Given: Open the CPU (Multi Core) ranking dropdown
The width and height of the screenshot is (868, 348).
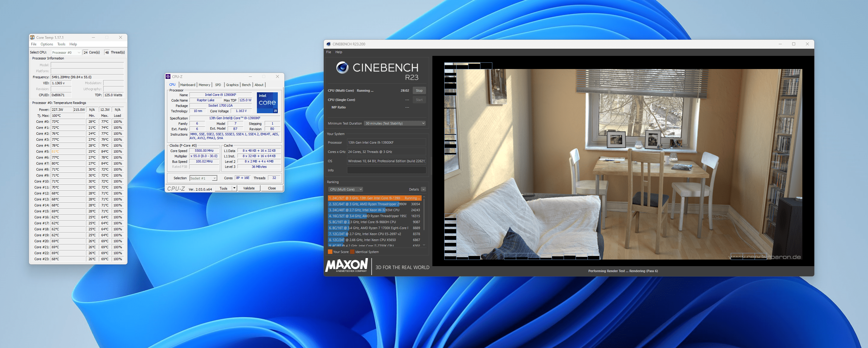Looking at the screenshot, I should pyautogui.click(x=346, y=189).
